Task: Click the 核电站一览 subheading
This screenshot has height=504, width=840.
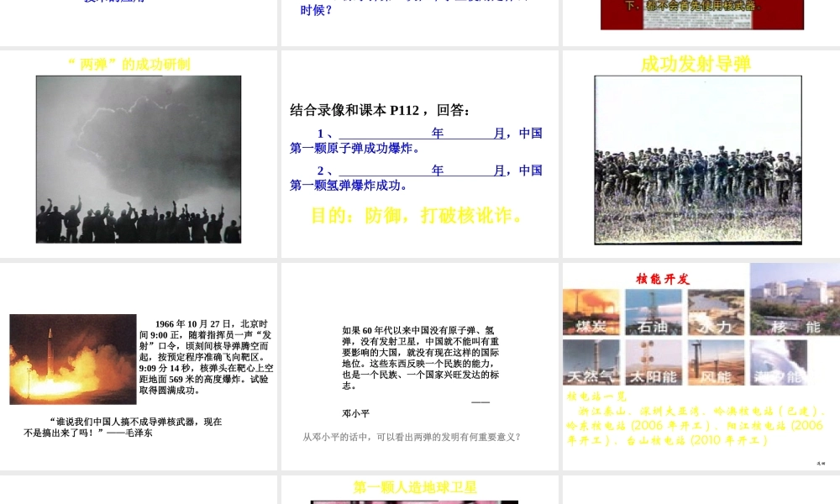Action: [596, 396]
